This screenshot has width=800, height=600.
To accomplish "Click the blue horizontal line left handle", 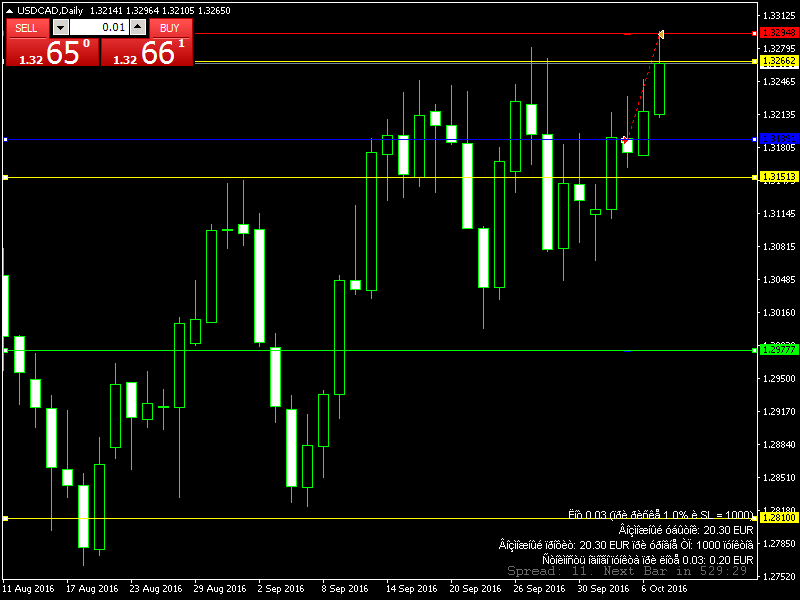I will point(6,139).
